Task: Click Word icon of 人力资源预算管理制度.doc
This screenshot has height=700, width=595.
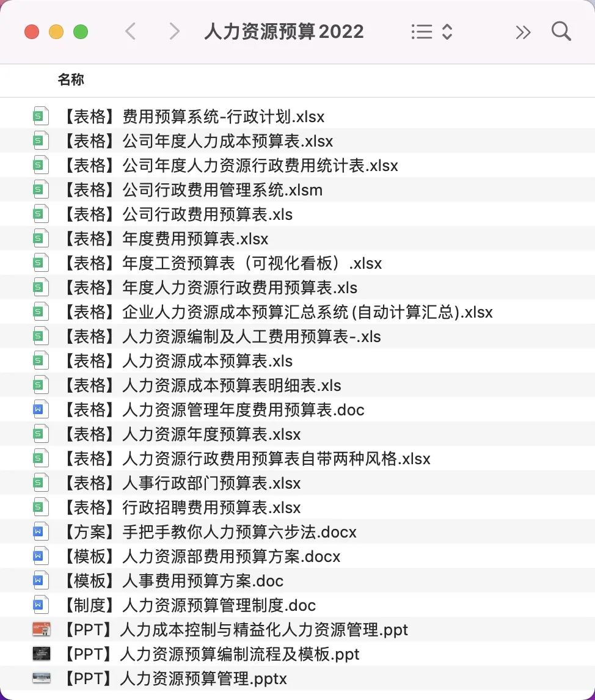Action: pos(40,605)
